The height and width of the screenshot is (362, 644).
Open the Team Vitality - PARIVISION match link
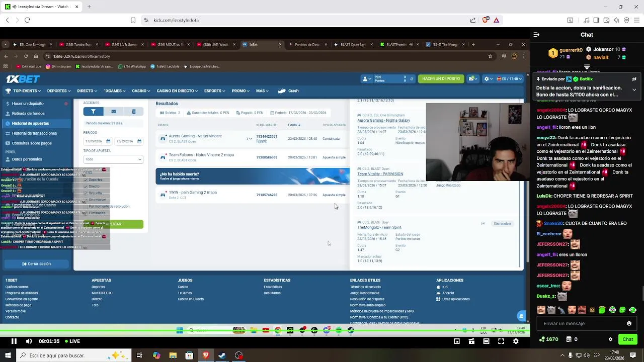[380, 174]
